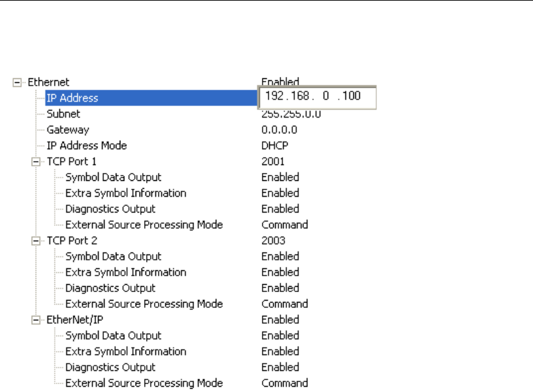The height and width of the screenshot is (392, 533).
Task: Collapse the TCP Port 2 node
Action: pyautogui.click(x=36, y=241)
